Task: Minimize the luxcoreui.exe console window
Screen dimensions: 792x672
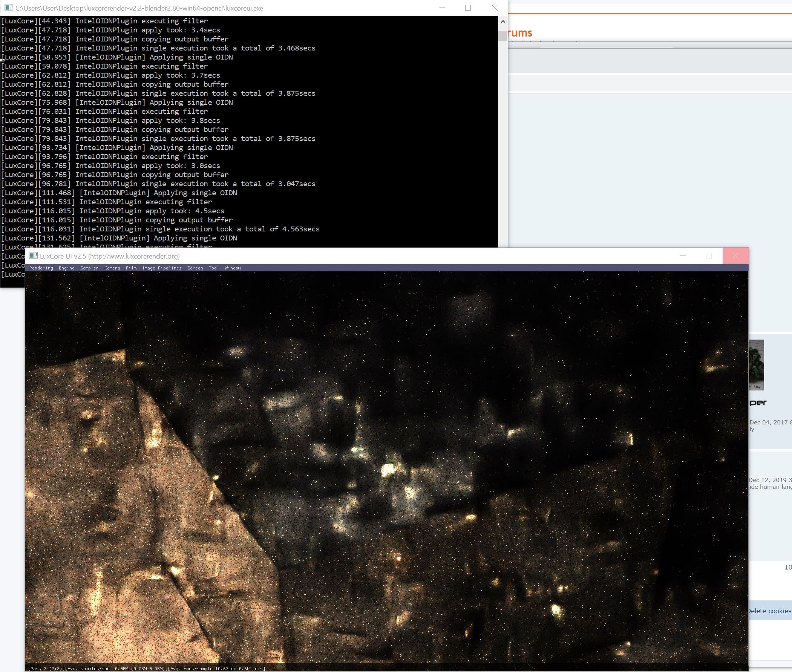Action: (442, 8)
